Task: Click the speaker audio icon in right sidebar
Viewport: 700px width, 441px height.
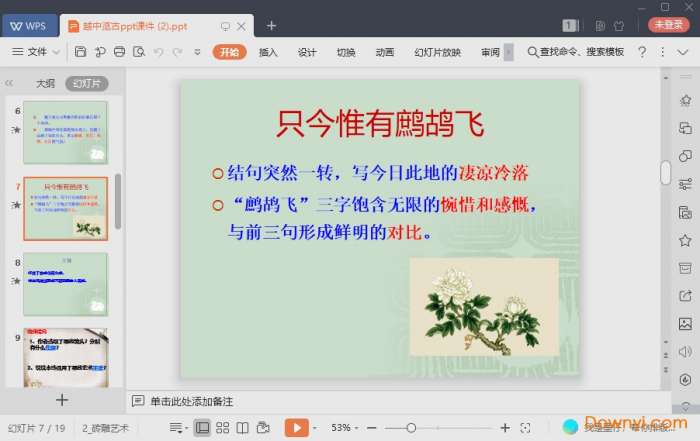Action: coord(685,352)
